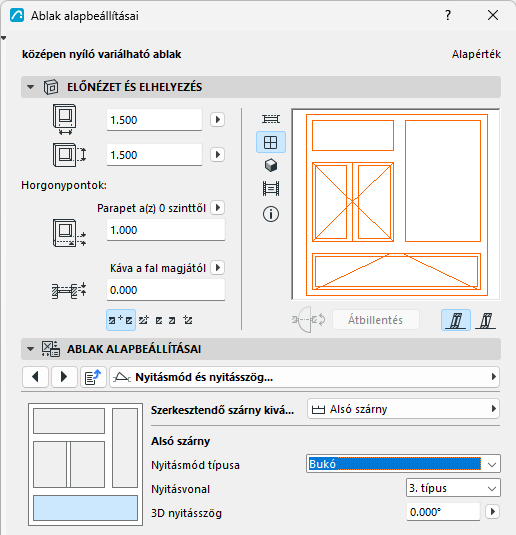Image resolution: width=516 pixels, height=535 pixels.
Task: Enable the second opening plane toggle
Action: coord(486,320)
